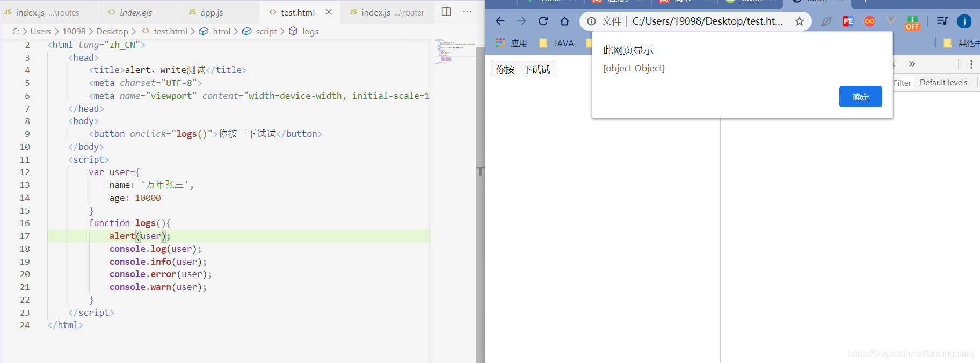The width and height of the screenshot is (980, 363).
Task: Open VS Code editor more actions menu
Action: tap(468, 11)
